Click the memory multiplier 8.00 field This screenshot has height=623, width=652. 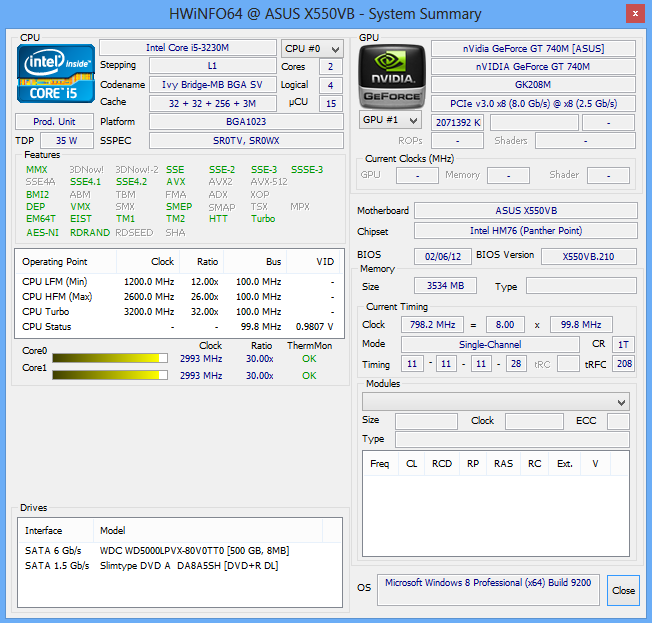(x=505, y=324)
